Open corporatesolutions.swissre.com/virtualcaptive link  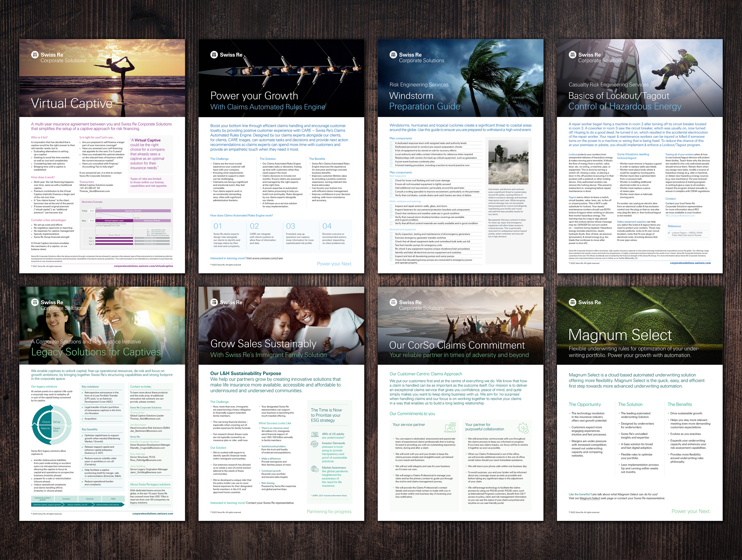[x=144, y=266]
